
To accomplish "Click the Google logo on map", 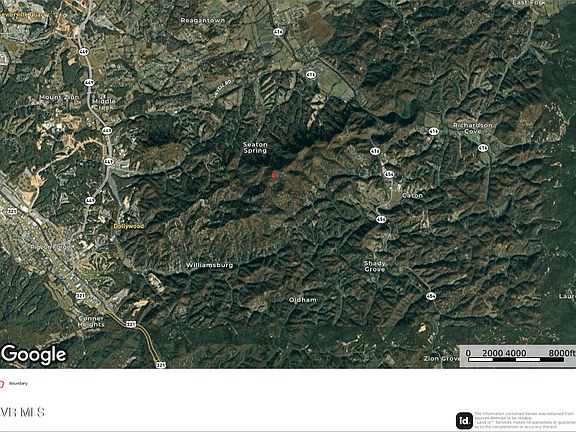I will coord(34,354).
